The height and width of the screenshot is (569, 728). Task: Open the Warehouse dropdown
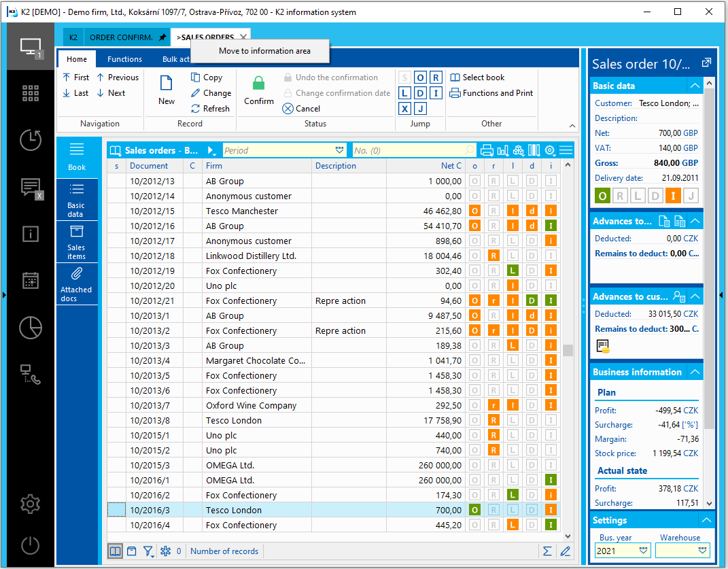click(702, 551)
